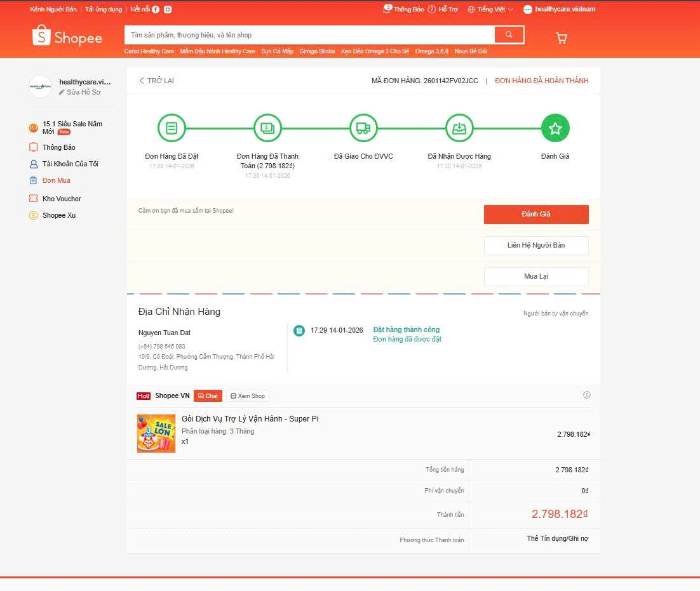This screenshot has width=700, height=591.
Task: Click Thông Báo in top bar
Action: pos(408,10)
